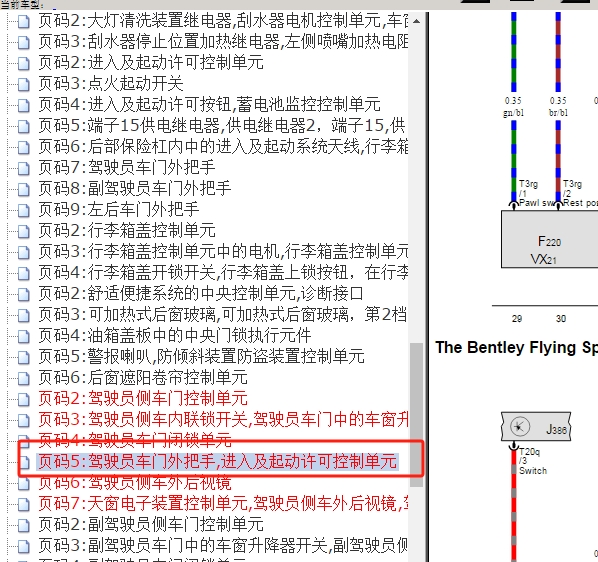Open 页码5:端子15供电继电器 entry

tap(223, 125)
